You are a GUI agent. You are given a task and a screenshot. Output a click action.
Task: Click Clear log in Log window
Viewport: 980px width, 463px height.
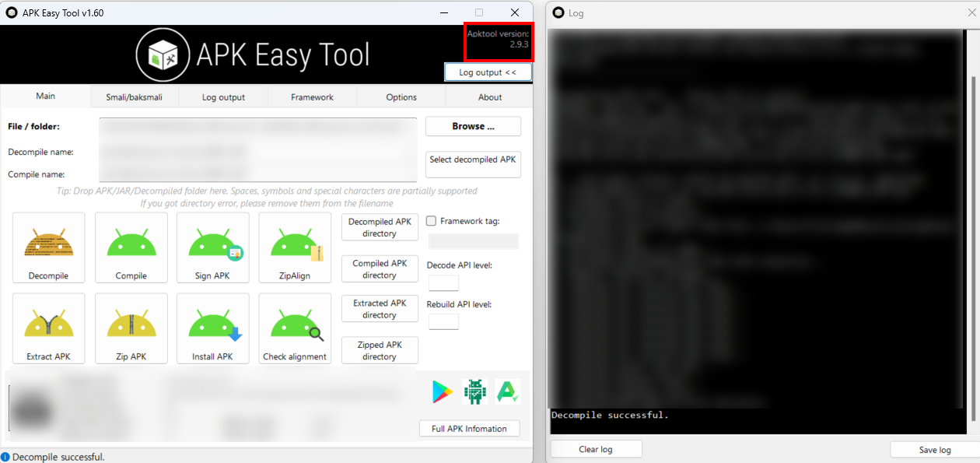click(597, 449)
